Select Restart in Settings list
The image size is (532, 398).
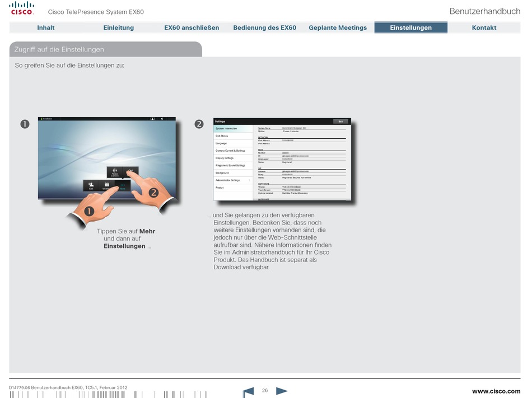click(x=233, y=188)
